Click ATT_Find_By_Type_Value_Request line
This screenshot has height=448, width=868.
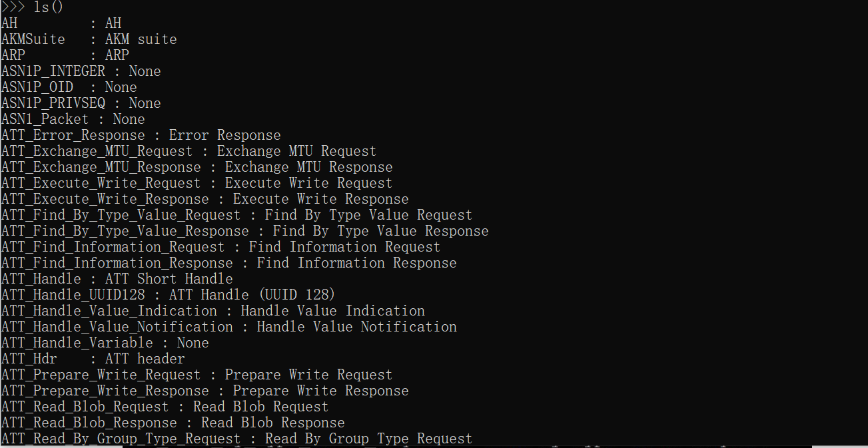coord(237,215)
